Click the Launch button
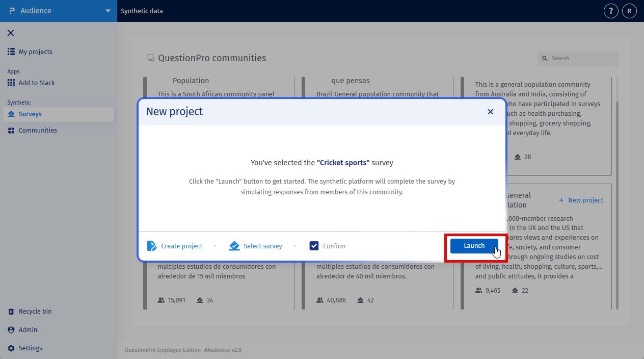This screenshot has height=359, width=644. [474, 246]
